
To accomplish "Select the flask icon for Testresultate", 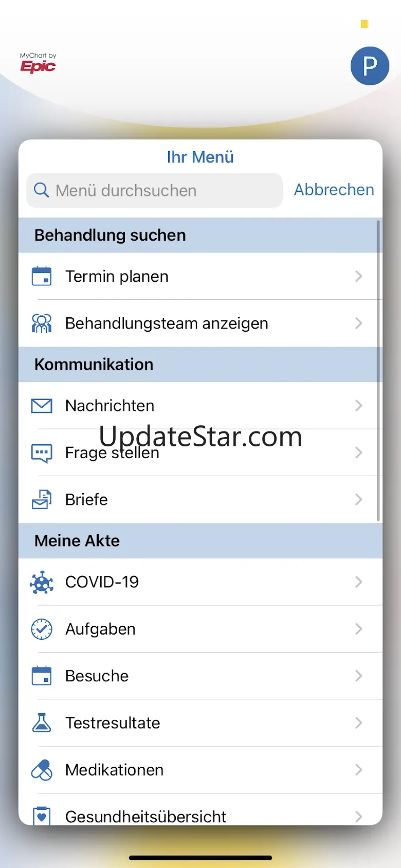I will [42, 722].
